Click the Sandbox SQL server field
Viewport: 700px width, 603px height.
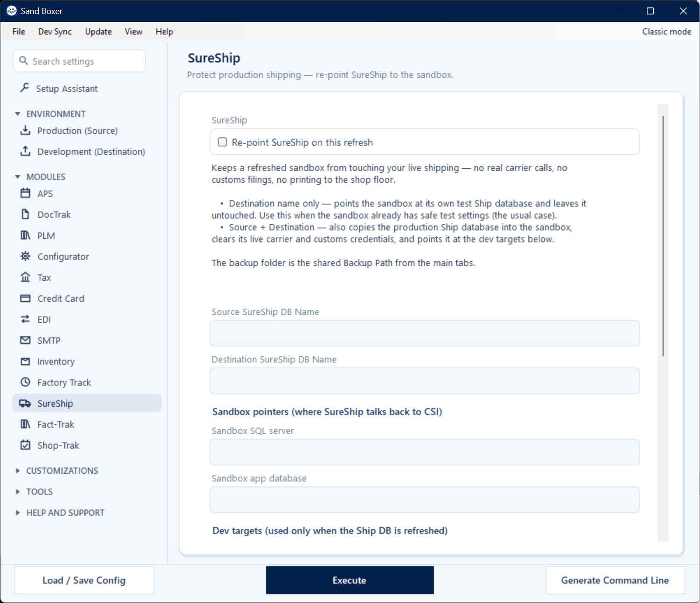(x=425, y=452)
